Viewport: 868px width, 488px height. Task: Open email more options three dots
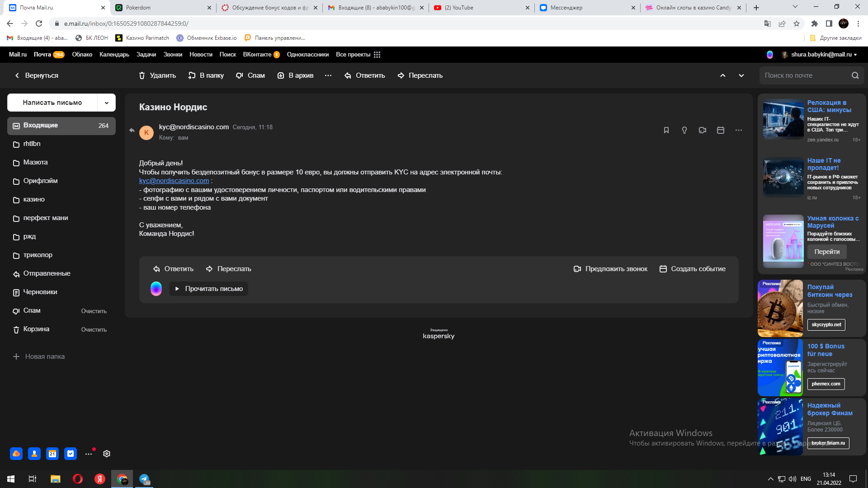[739, 130]
